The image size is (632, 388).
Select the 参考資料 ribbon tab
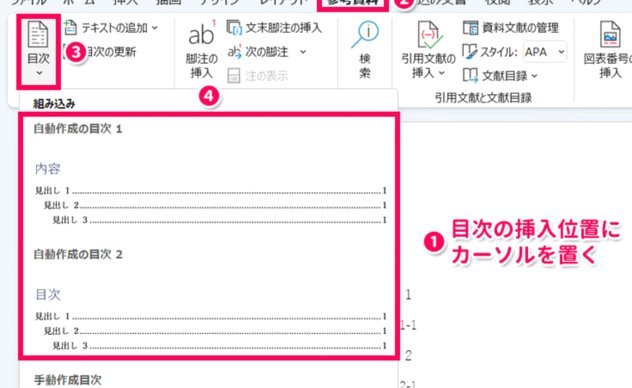[x=353, y=3]
